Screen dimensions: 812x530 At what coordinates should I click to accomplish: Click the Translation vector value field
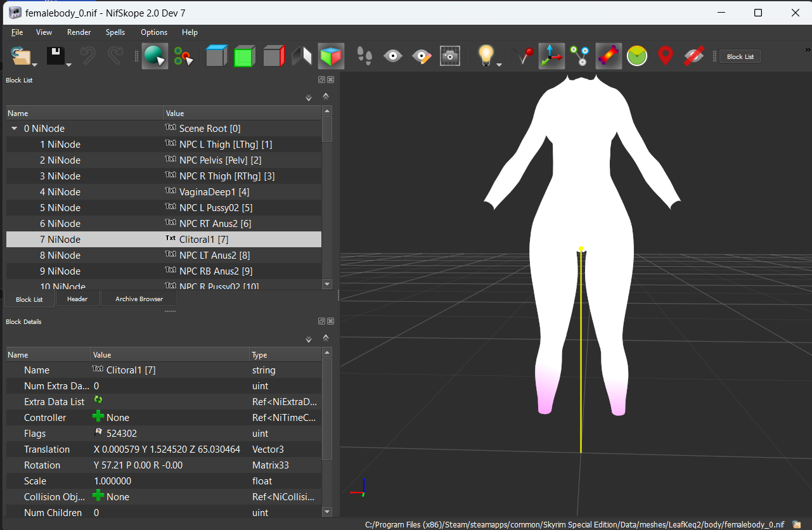point(171,449)
